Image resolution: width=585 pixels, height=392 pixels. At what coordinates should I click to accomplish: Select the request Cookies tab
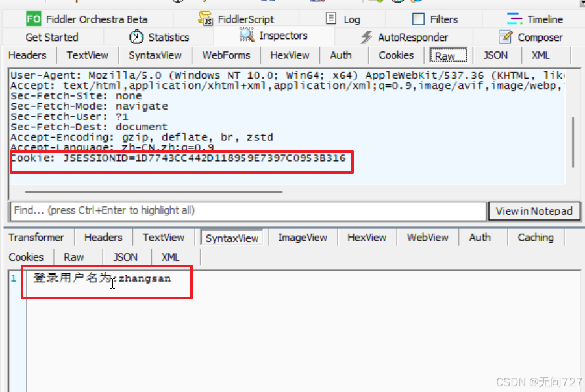[x=396, y=56]
